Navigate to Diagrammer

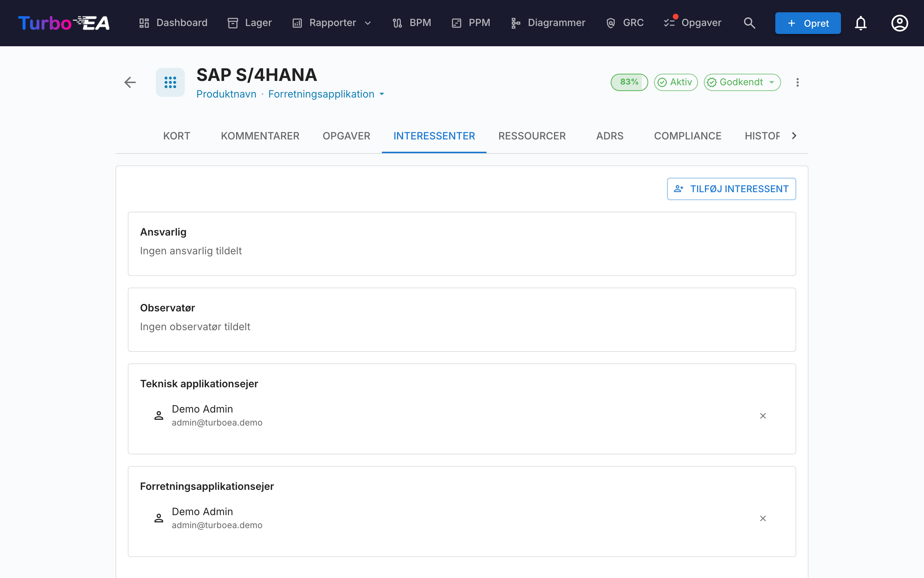click(x=548, y=23)
